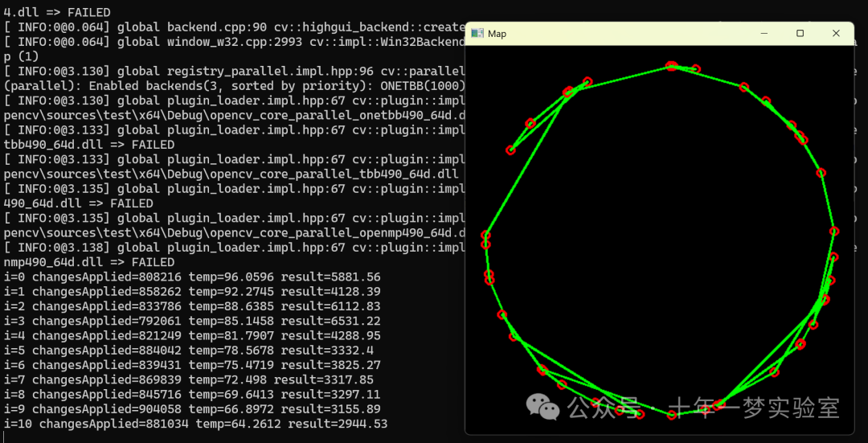Screen dimensions: 868x443
Task: Maximize the Map window
Action: coord(800,34)
